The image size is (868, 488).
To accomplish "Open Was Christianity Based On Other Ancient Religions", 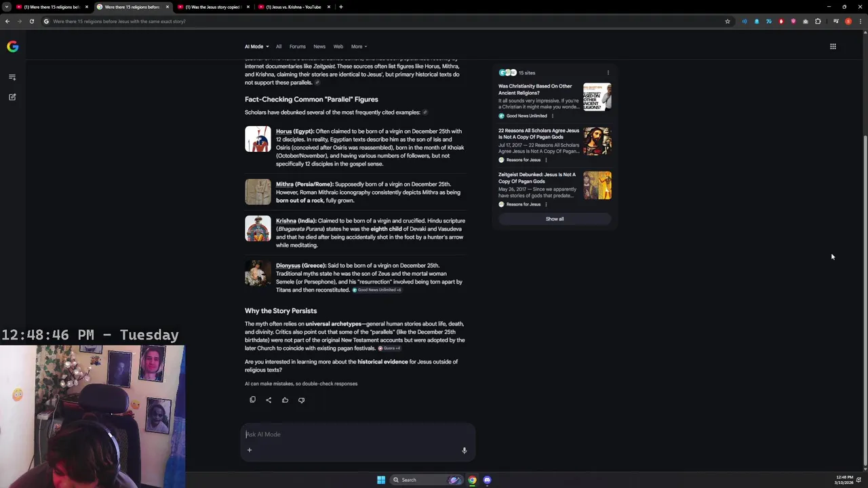I will (535, 89).
